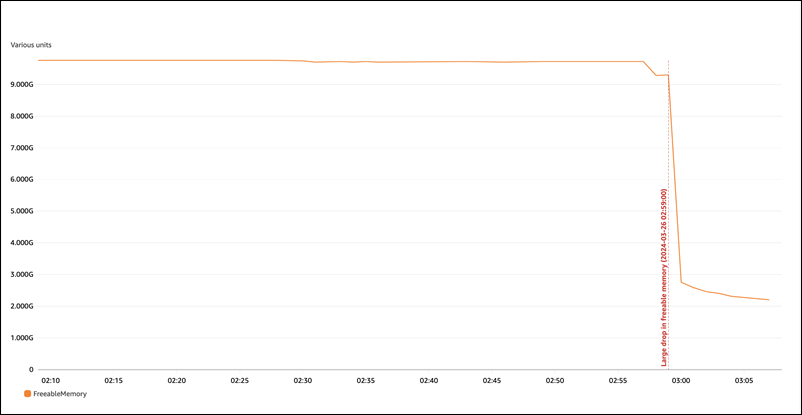Select the 02:55 time axis label

(x=618, y=381)
